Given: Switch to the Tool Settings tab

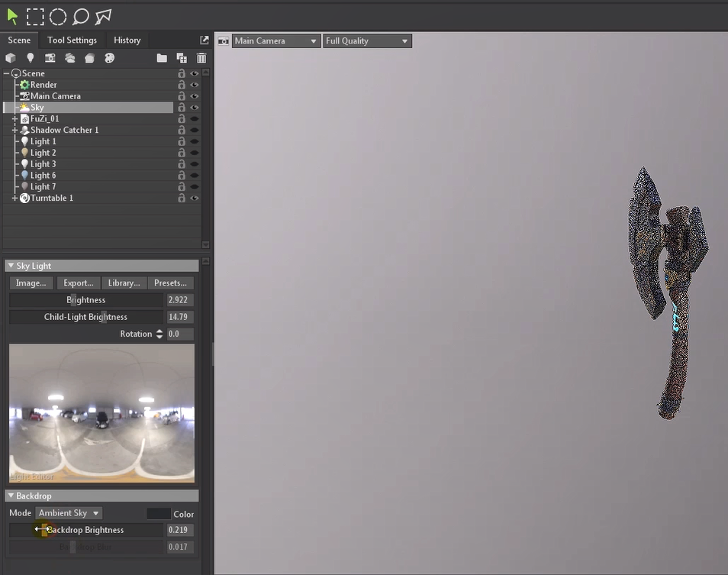Looking at the screenshot, I should tap(72, 40).
